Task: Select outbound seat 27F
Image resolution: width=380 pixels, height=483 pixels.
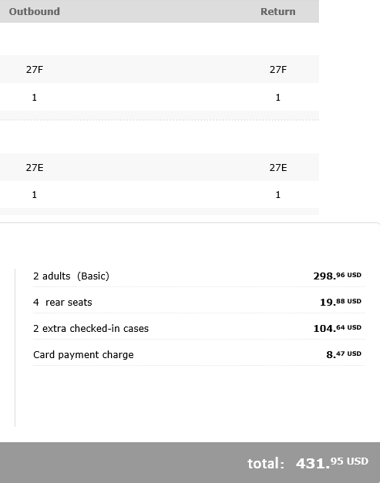Action: pyautogui.click(x=34, y=69)
